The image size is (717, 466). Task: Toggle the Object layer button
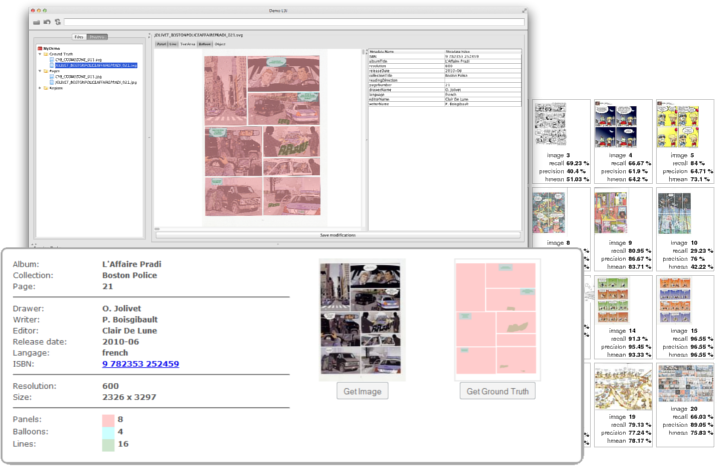click(x=220, y=44)
